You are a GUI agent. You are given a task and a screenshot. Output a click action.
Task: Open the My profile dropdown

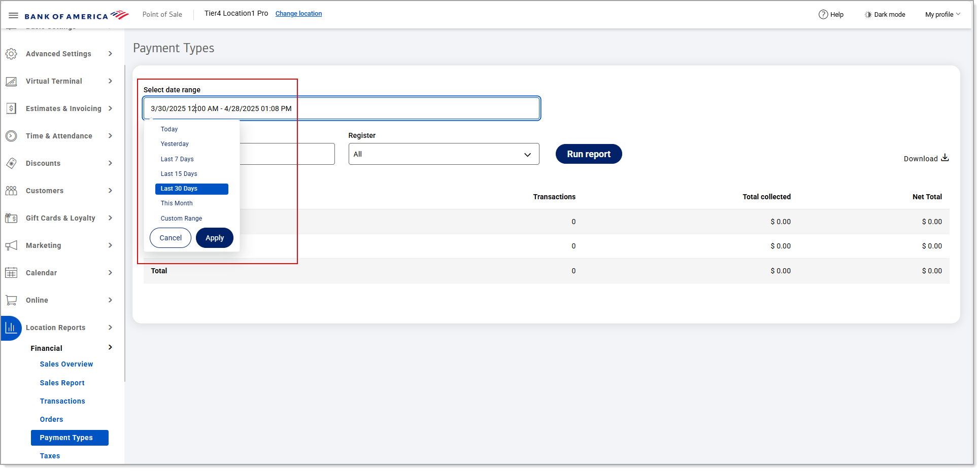coord(942,14)
